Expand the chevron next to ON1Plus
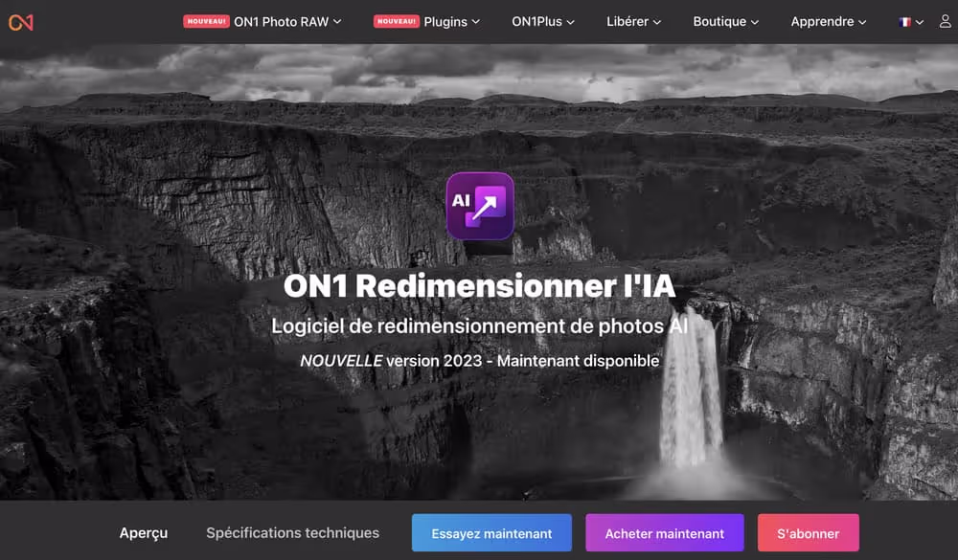 click(x=570, y=22)
